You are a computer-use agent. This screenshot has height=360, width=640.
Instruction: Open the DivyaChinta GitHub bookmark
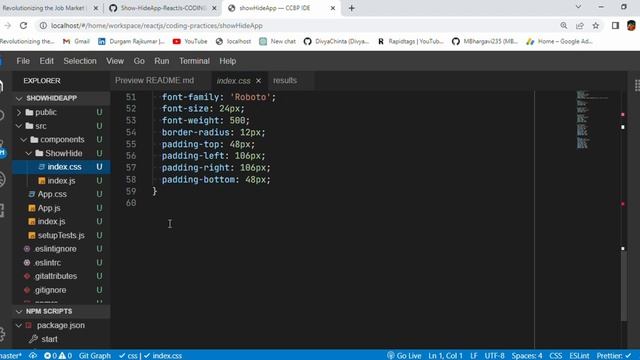pos(336,41)
